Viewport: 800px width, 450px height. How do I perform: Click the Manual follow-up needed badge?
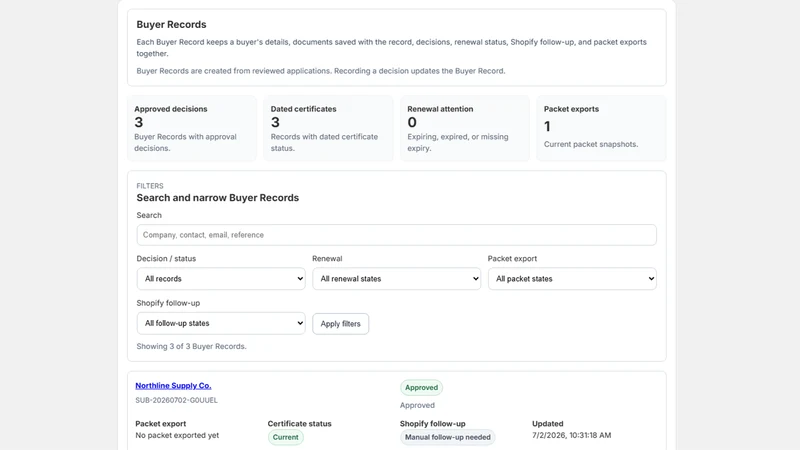tap(447, 437)
